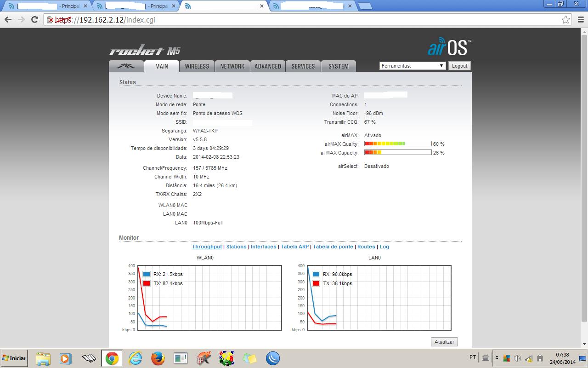Click the blue RX legend swatch in WLAN0
The height and width of the screenshot is (368, 588).
[147, 274]
